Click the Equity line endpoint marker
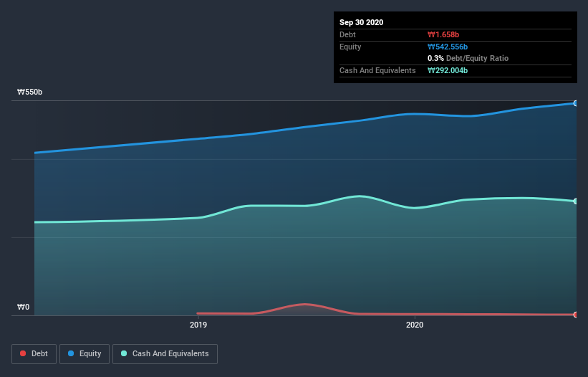Viewport: 588px width, 377px height. tap(576, 103)
